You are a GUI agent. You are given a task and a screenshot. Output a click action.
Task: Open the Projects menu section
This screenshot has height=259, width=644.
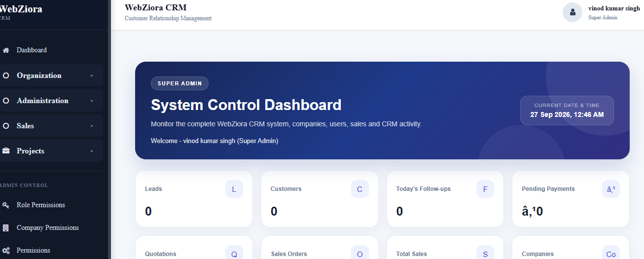tap(50, 151)
